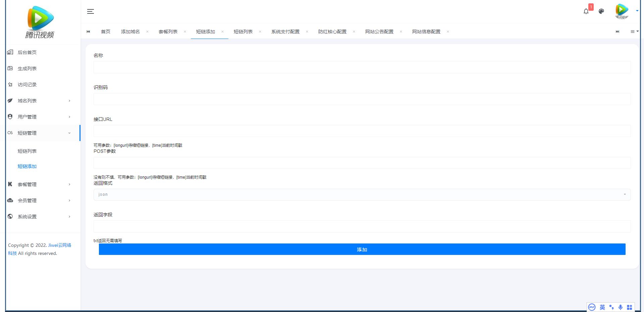The height and width of the screenshot is (312, 644).
Task: Open the notification bell
Action: [x=586, y=11]
